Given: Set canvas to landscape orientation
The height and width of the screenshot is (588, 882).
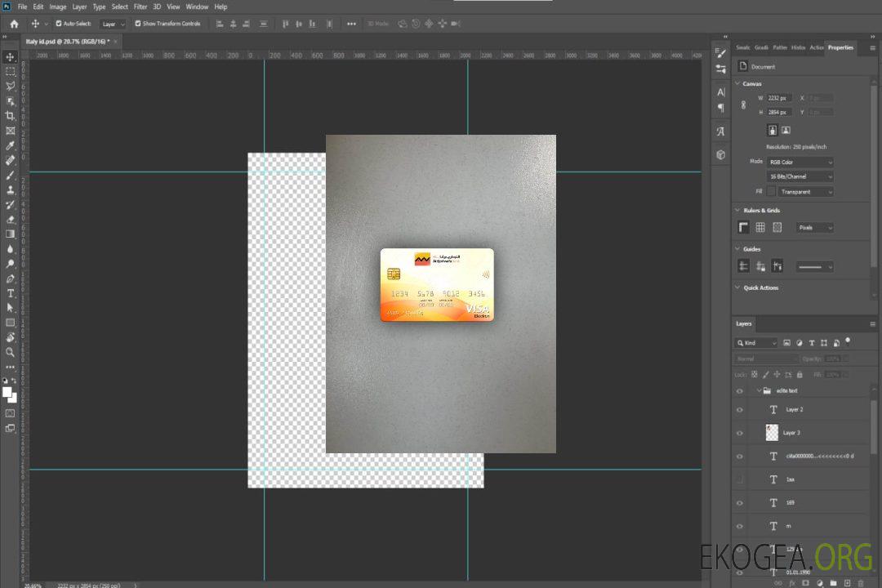Looking at the screenshot, I should [x=786, y=130].
